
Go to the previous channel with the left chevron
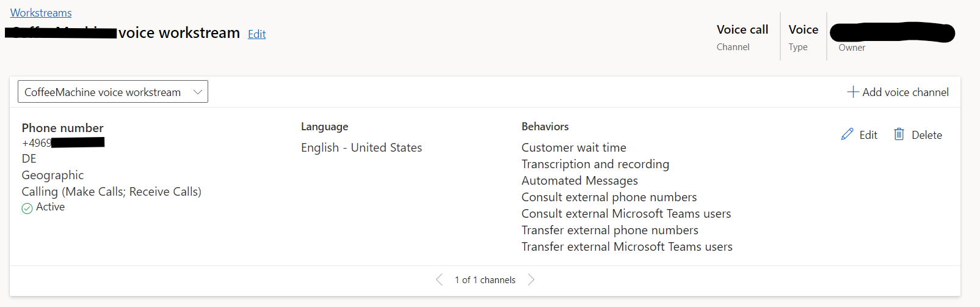tap(439, 279)
